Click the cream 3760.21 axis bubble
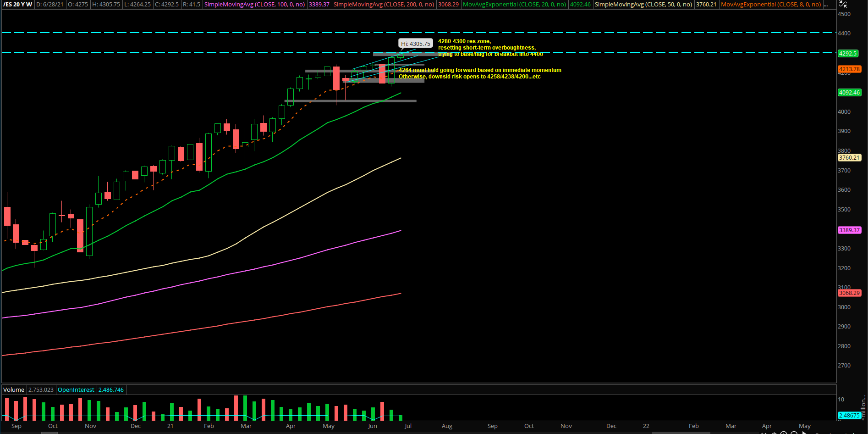 (x=850, y=158)
